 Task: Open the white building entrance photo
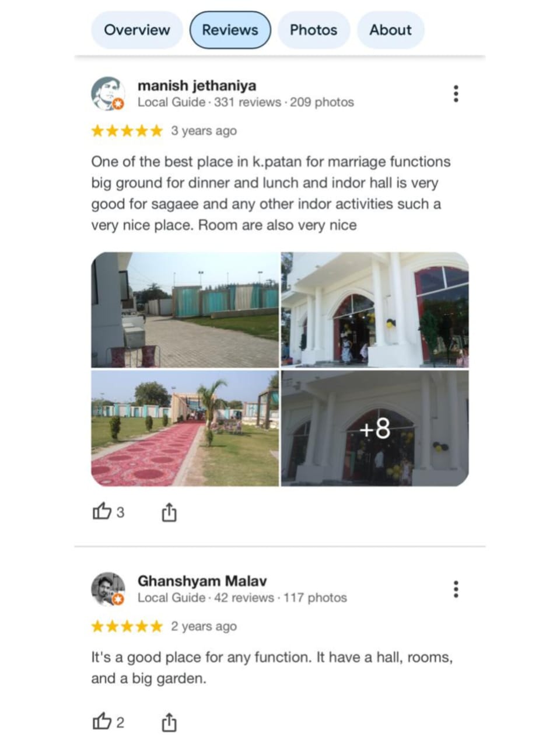tap(375, 310)
